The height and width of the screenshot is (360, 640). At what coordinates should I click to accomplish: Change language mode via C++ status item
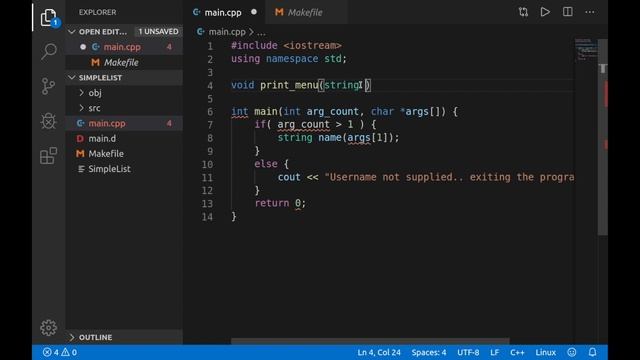click(x=517, y=352)
